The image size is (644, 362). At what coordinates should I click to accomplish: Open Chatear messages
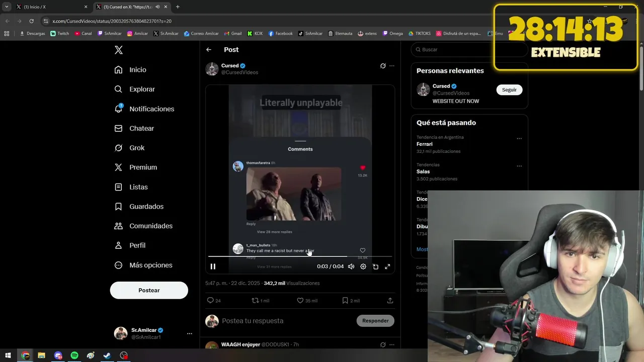134,128
